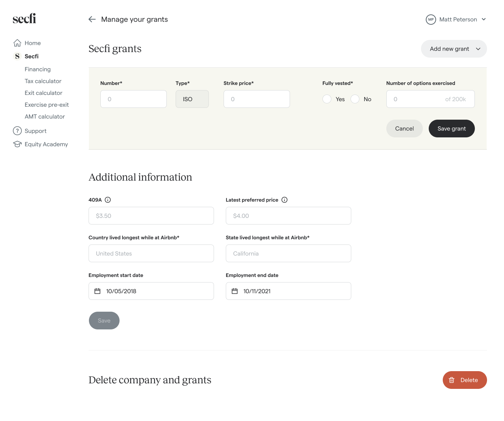Open the ISO grant type selector
The height and width of the screenshot is (421, 504).
(192, 99)
